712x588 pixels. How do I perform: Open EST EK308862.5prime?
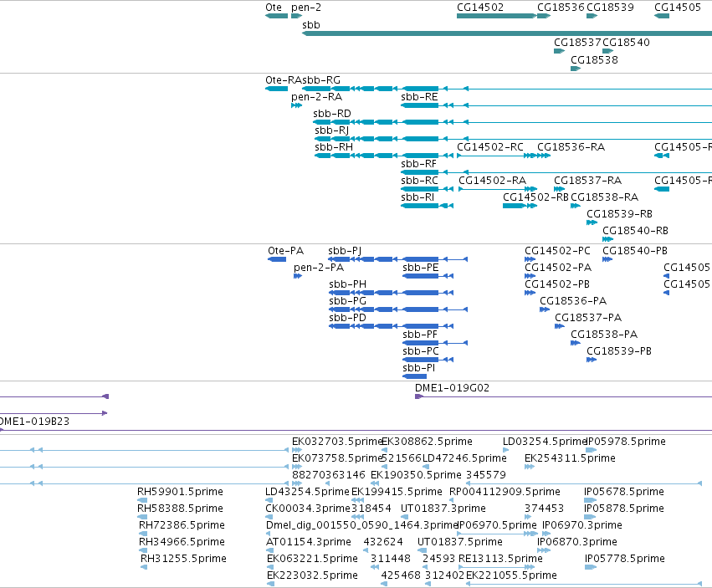click(x=385, y=450)
